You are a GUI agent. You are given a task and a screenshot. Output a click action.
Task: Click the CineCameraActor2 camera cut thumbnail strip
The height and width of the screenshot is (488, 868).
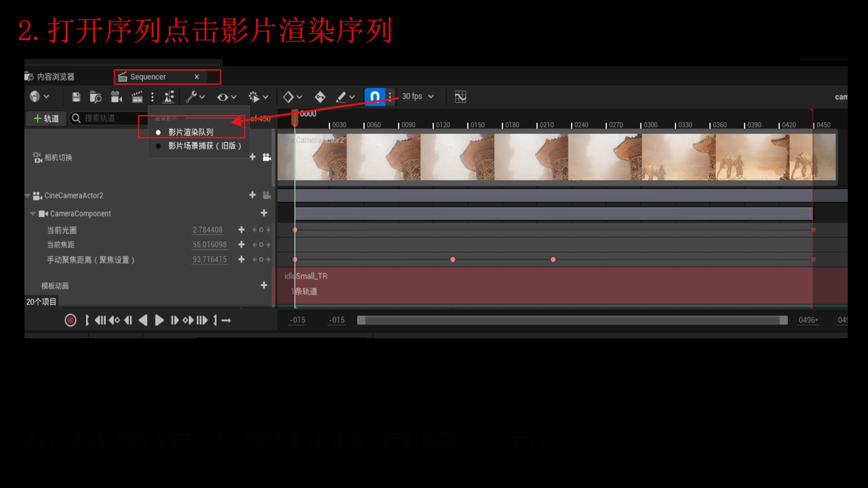[x=557, y=157]
